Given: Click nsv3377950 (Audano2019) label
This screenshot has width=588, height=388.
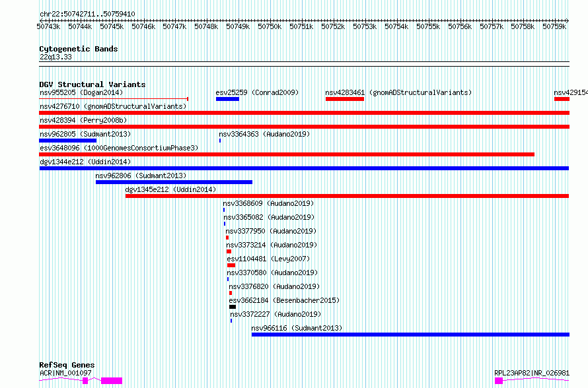Looking at the screenshot, I should [271, 231].
